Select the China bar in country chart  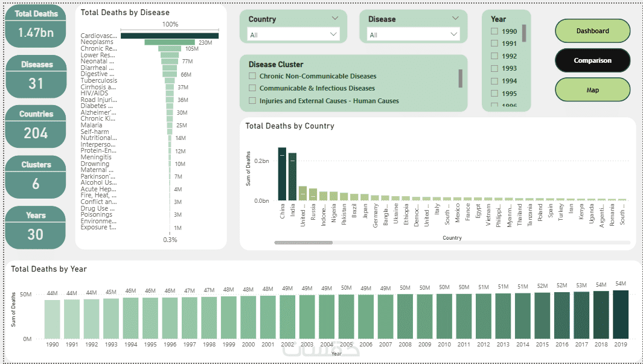point(282,174)
